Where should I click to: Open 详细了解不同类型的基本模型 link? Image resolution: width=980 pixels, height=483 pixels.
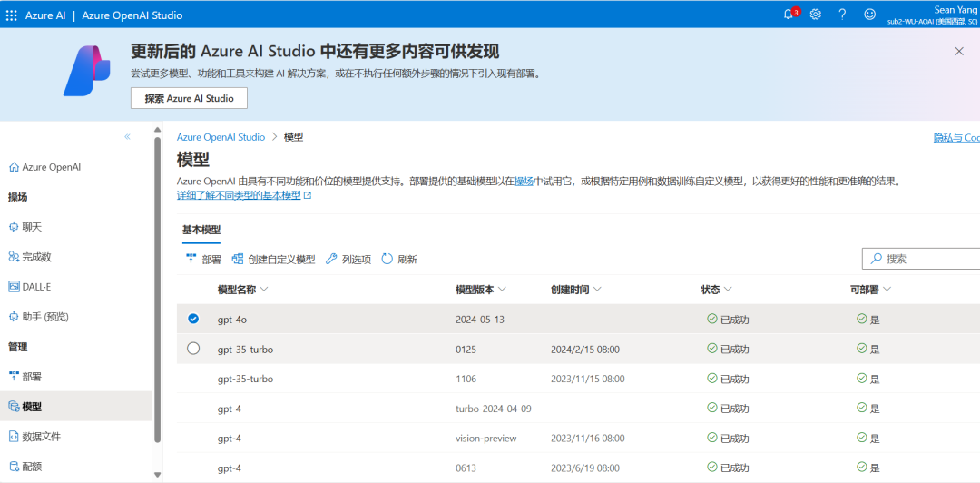point(244,195)
